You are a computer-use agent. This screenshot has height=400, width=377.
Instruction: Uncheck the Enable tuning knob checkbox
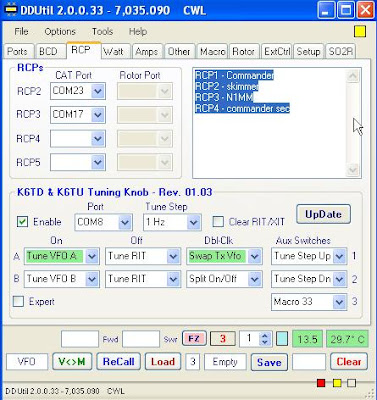pos(22,222)
